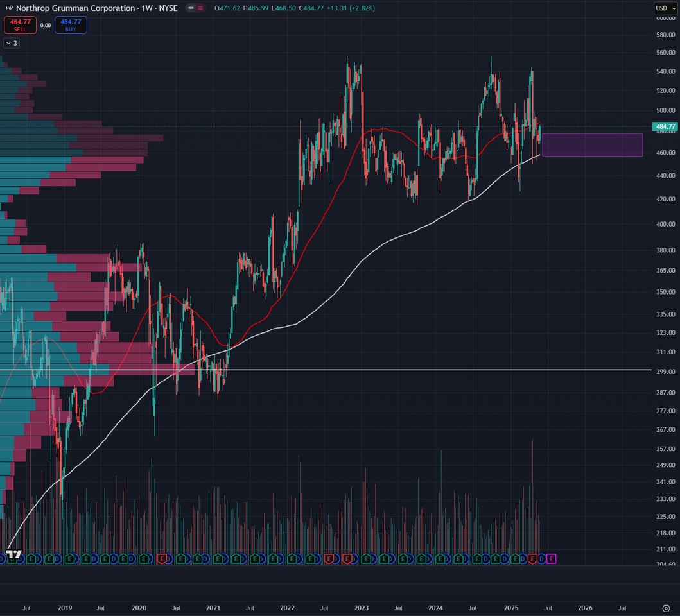Click the blue 484.77 BUY button

click(71, 25)
